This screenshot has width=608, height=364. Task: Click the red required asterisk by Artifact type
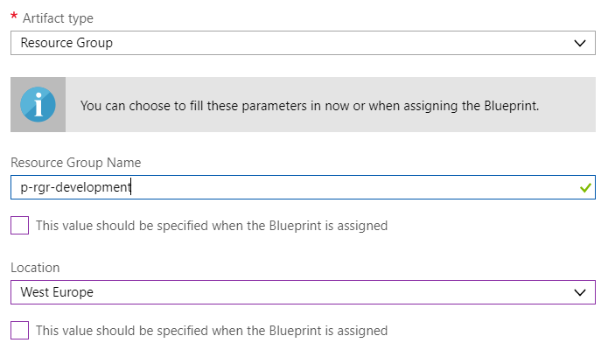[x=14, y=18]
